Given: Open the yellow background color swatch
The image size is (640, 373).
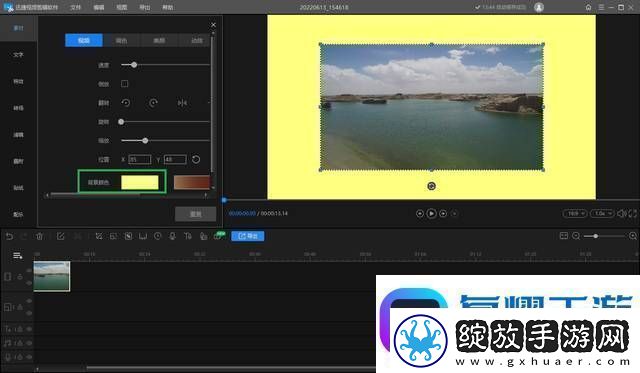Looking at the screenshot, I should click(140, 182).
